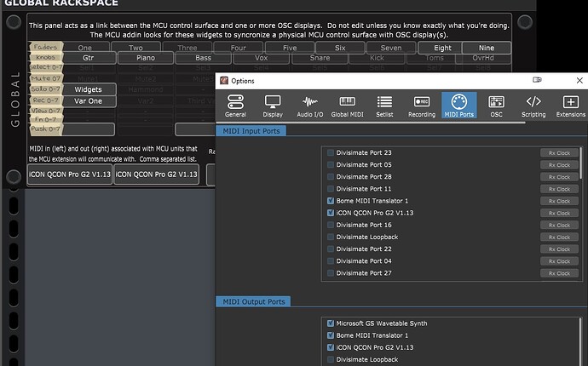The height and width of the screenshot is (366, 588).
Task: Click the MIDI in iCON QCON field
Action: tap(70, 174)
